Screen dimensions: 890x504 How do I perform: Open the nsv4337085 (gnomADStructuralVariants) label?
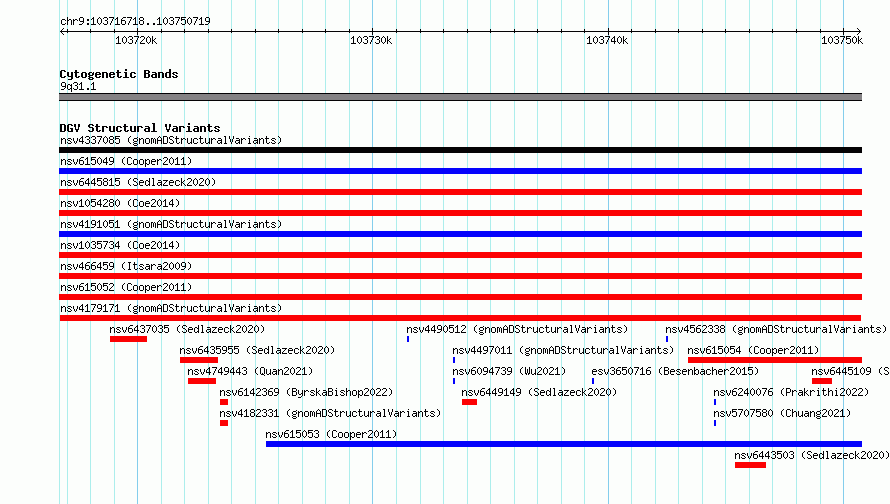[x=171, y=140]
